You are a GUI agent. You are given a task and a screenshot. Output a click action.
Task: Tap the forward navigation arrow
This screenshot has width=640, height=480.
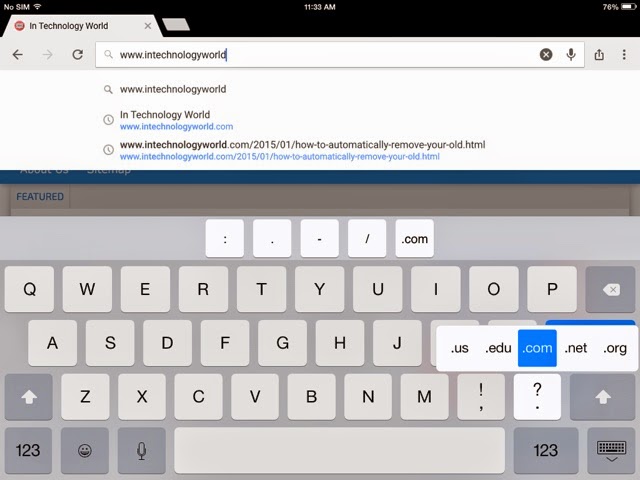click(x=48, y=55)
